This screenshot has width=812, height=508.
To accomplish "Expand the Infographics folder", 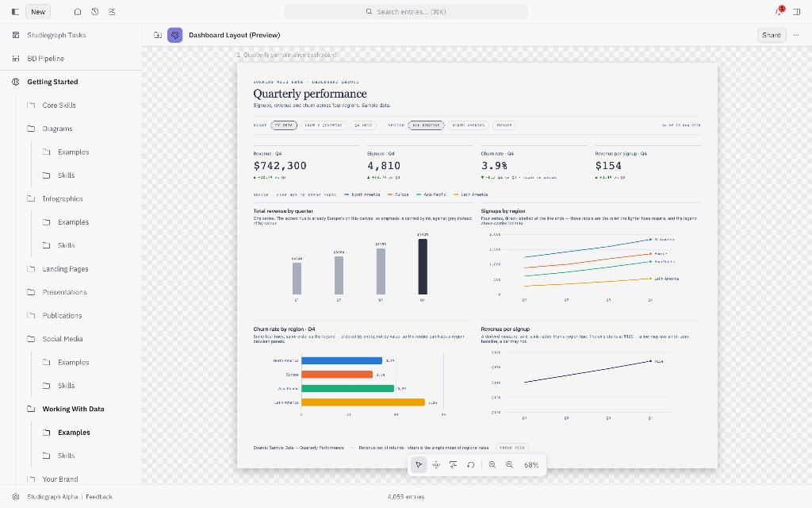I will (62, 198).
